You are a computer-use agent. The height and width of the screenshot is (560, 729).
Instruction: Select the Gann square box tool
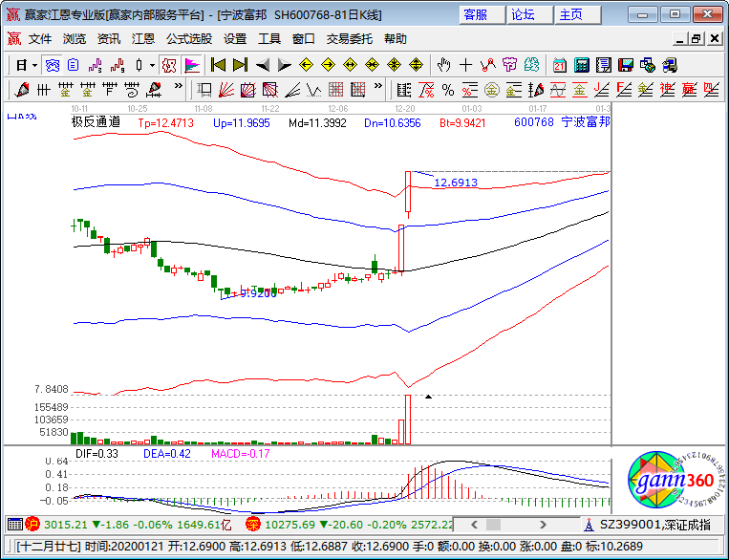pos(247,89)
